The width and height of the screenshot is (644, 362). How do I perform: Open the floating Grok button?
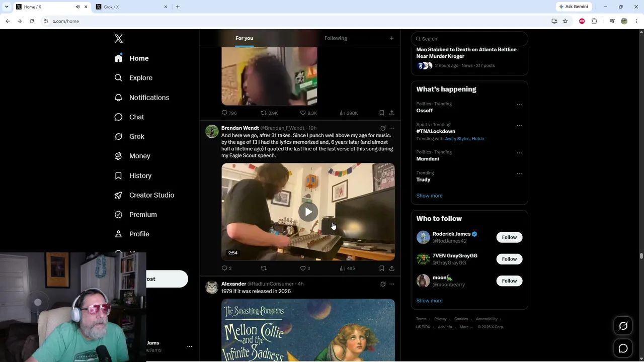pos(623,326)
